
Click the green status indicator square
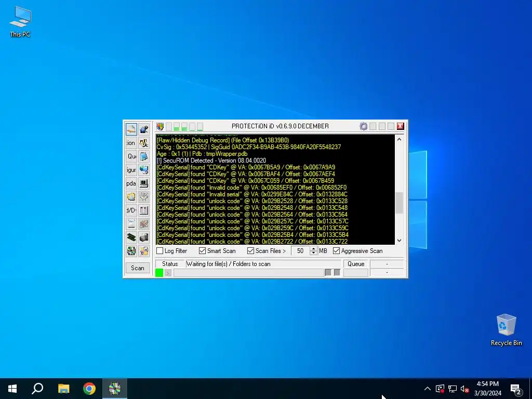(x=159, y=272)
